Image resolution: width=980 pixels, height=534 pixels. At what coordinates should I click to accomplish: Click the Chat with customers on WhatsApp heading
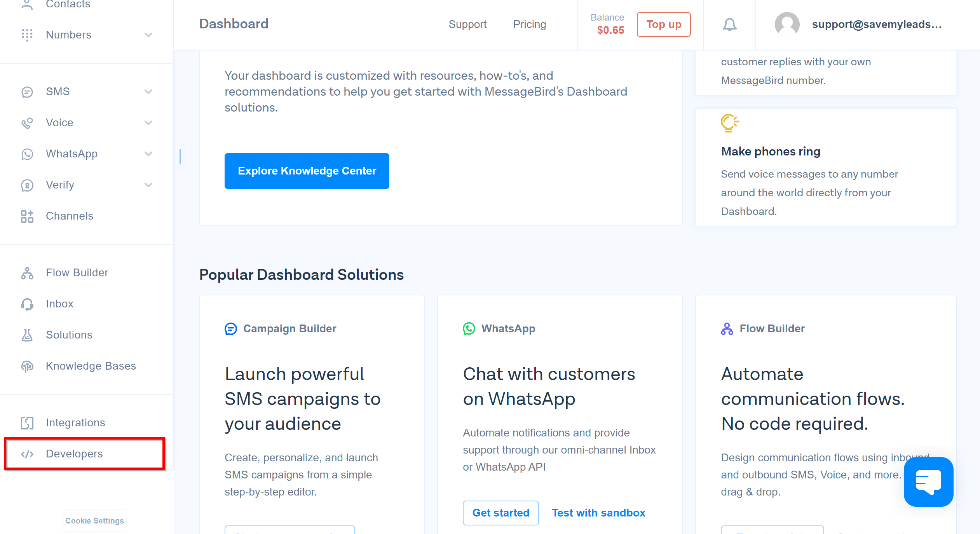click(x=549, y=387)
